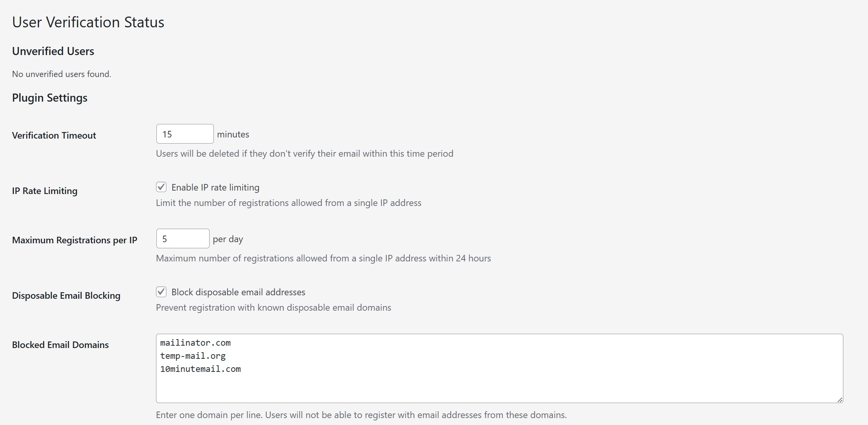Image resolution: width=868 pixels, height=425 pixels.
Task: Click the 'Blocked Email Domains' row label
Action: pos(60,345)
